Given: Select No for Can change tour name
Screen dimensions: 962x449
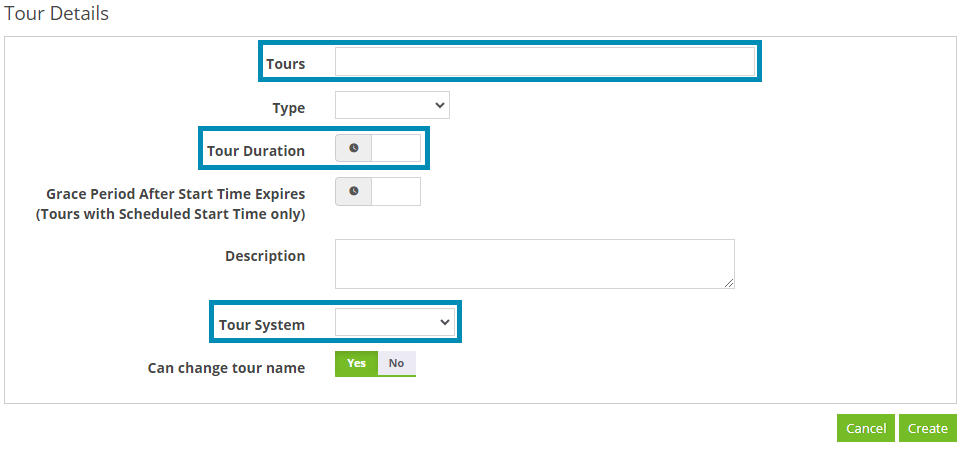Looking at the screenshot, I should [396, 363].
